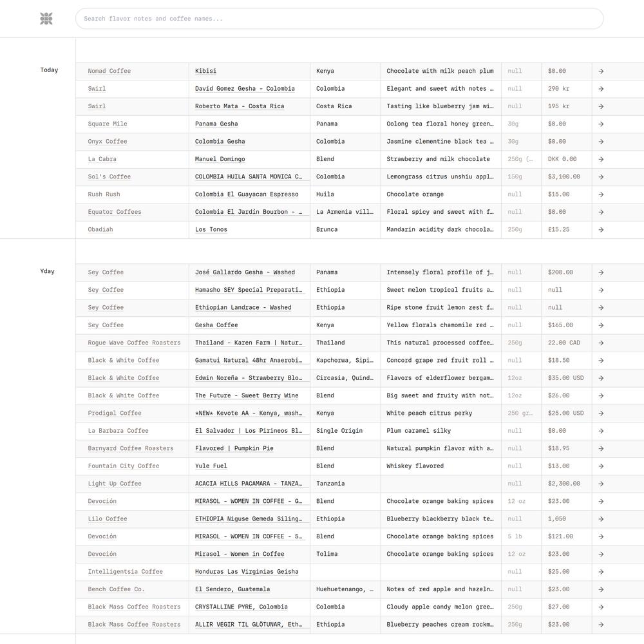Click the $3,100.00 price cell
This screenshot has width=644, height=644.
[x=564, y=177]
